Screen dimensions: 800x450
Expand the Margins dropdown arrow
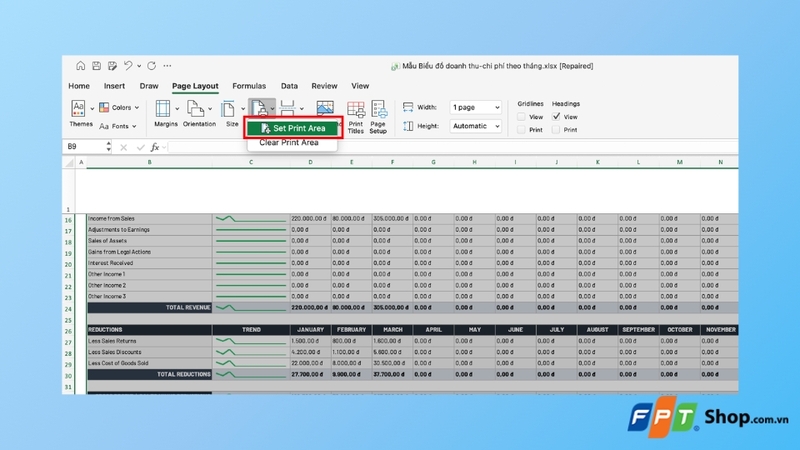[177, 109]
